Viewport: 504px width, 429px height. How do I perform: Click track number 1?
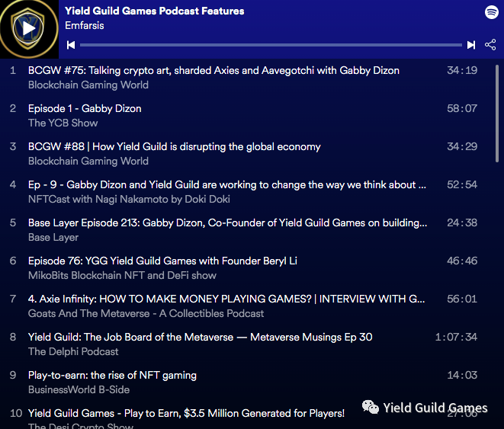coord(13,70)
